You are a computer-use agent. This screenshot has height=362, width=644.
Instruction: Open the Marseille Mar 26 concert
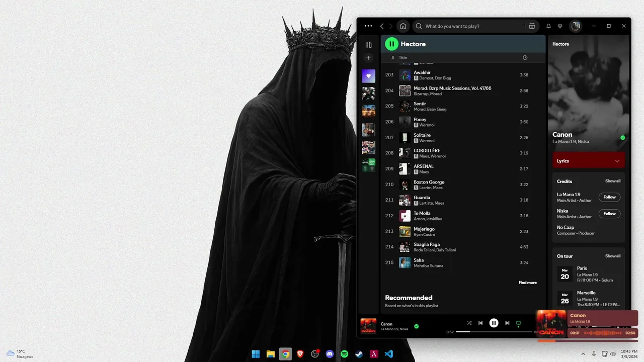click(588, 298)
